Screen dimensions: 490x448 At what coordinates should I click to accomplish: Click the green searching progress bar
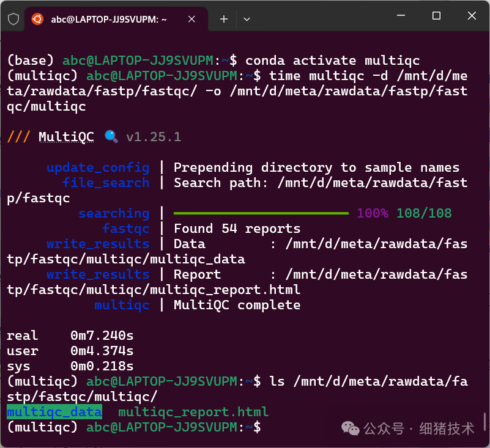click(x=261, y=212)
